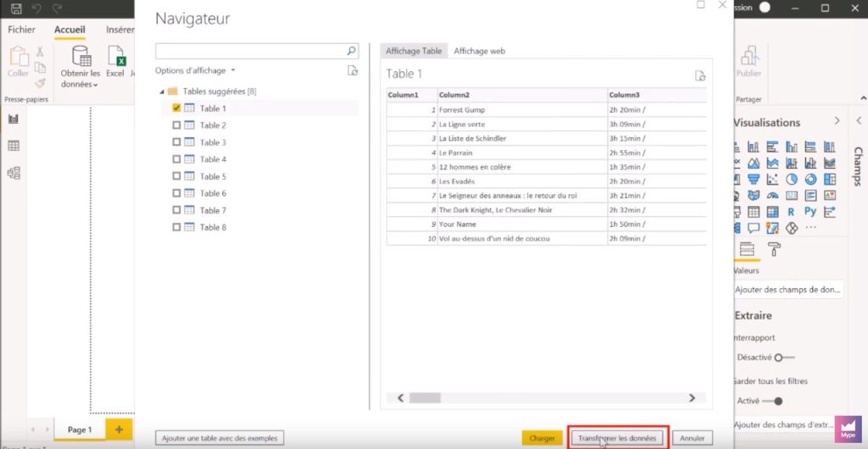Select the Page 1 tab
Image resolution: width=868 pixels, height=449 pixels.
click(80, 430)
